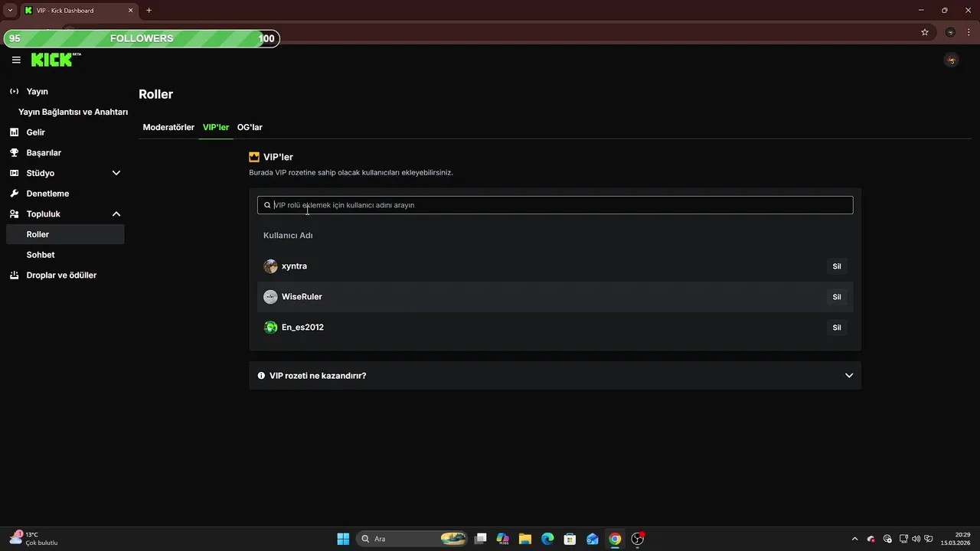The image size is (980, 551).
Task: Open a new browser tab
Action: [x=149, y=10]
